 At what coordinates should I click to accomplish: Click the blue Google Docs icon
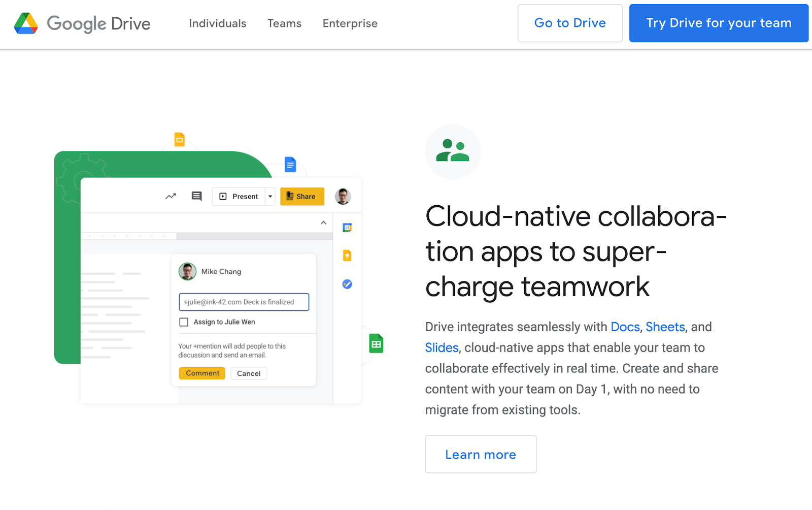pos(290,165)
